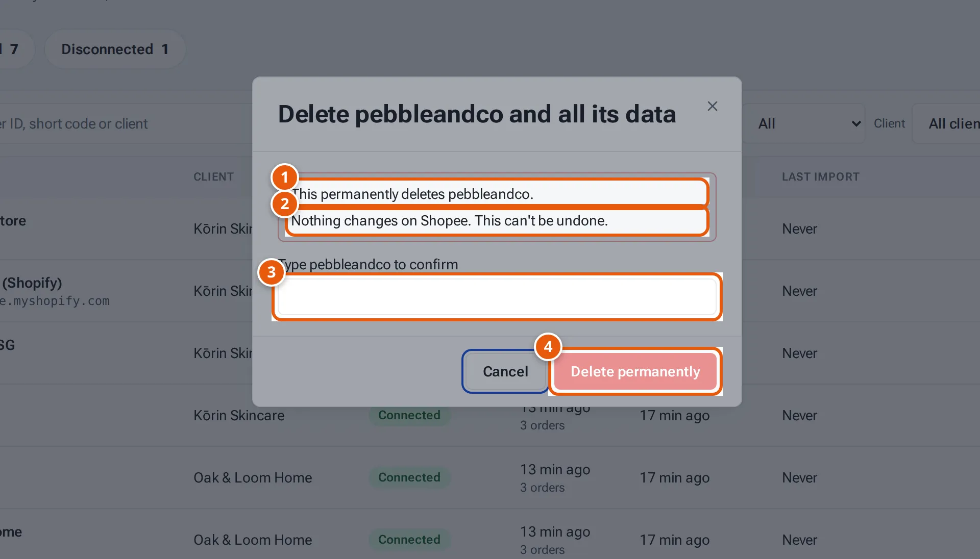Image resolution: width=980 pixels, height=559 pixels.
Task: Click the Kōrin Skincare client cell
Action: (x=239, y=415)
